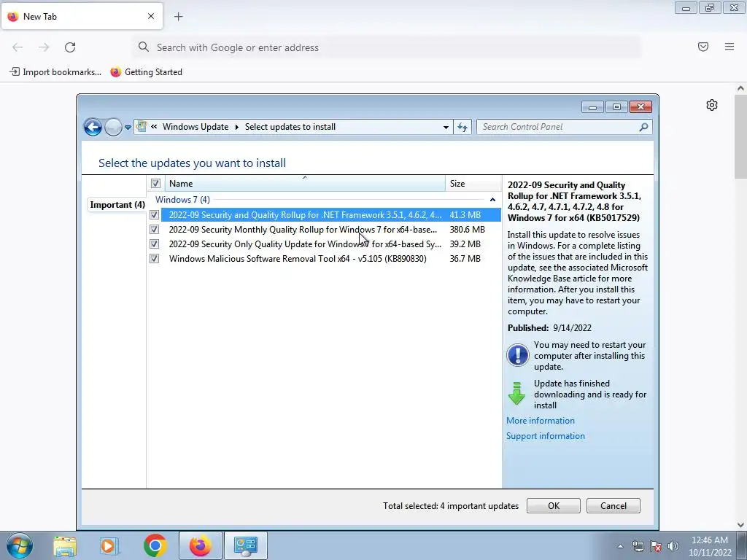This screenshot has width=747, height=560.
Task: Close the New Tab tab
Action: [151, 16]
